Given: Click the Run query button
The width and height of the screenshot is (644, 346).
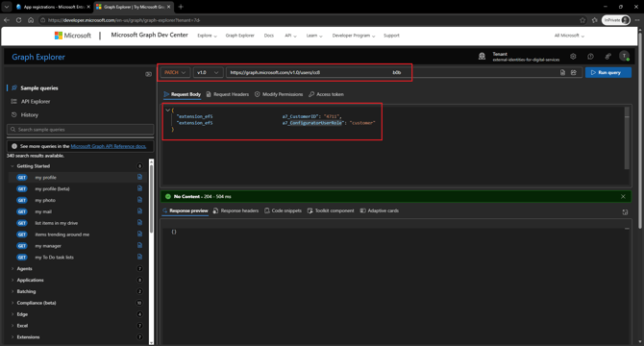Looking at the screenshot, I should point(607,73).
